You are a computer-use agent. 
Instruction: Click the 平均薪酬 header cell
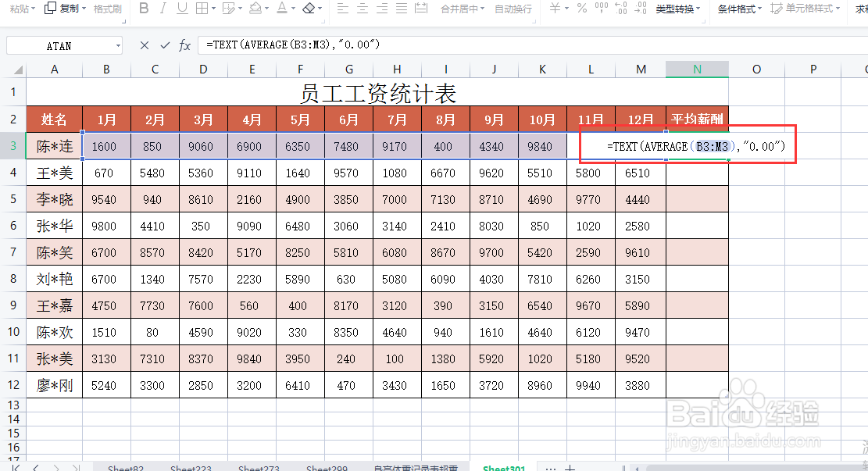pos(697,119)
